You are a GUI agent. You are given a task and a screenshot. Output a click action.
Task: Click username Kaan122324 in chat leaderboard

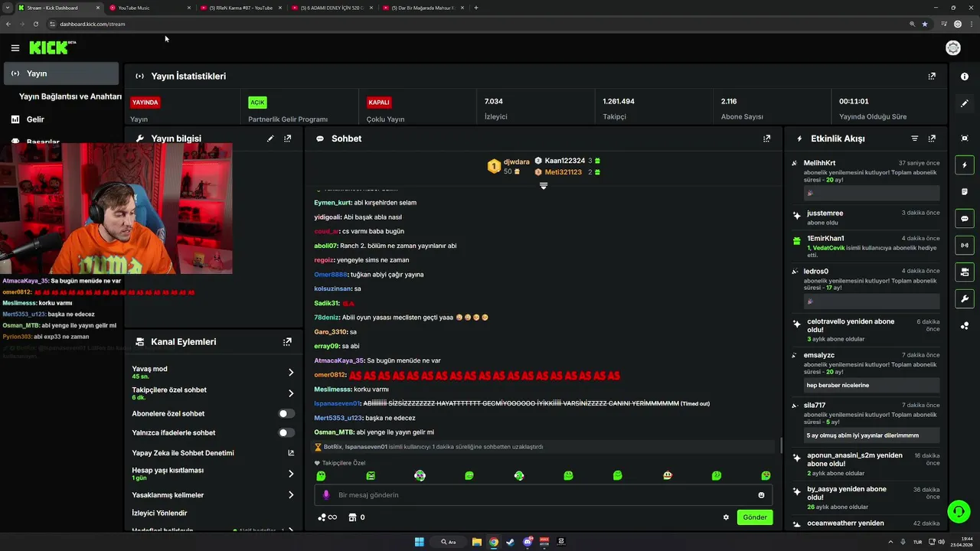(x=564, y=161)
